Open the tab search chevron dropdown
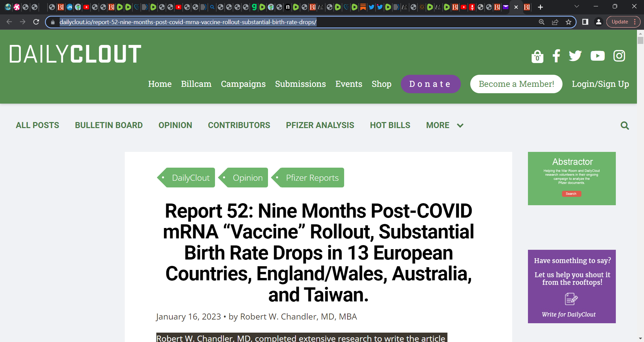The width and height of the screenshot is (644, 342). [577, 7]
